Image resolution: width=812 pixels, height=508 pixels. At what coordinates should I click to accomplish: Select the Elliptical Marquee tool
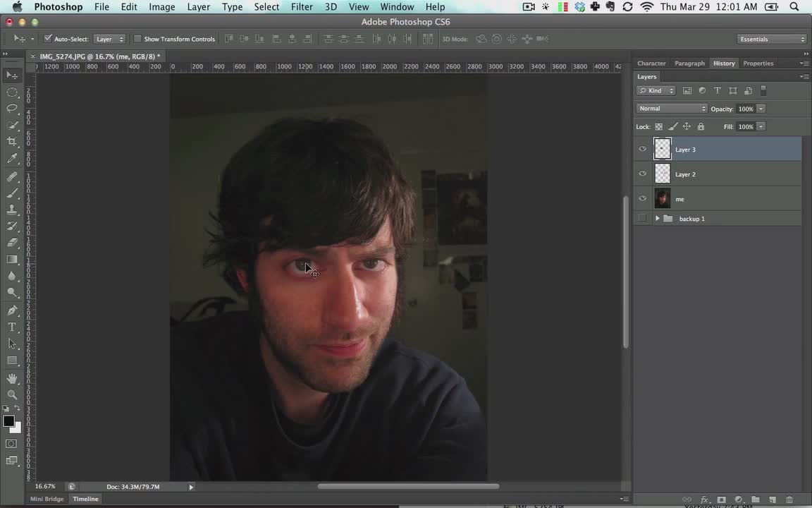click(12, 92)
